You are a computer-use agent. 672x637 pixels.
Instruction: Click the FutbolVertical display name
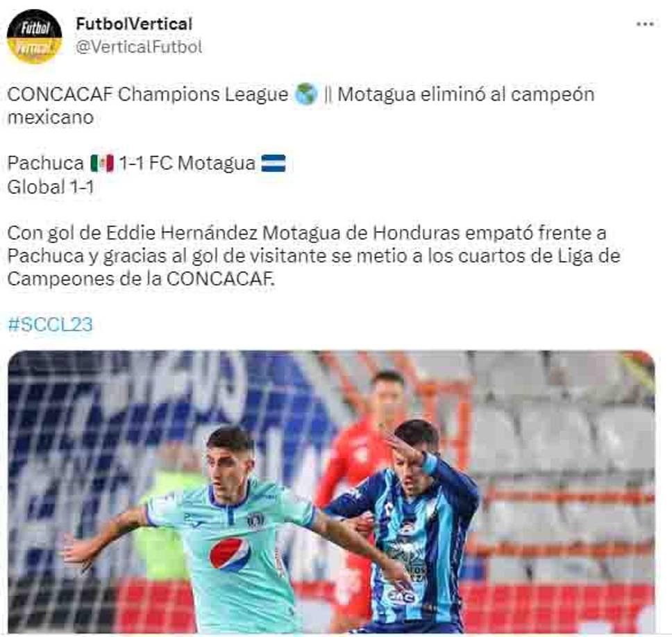pos(134,24)
